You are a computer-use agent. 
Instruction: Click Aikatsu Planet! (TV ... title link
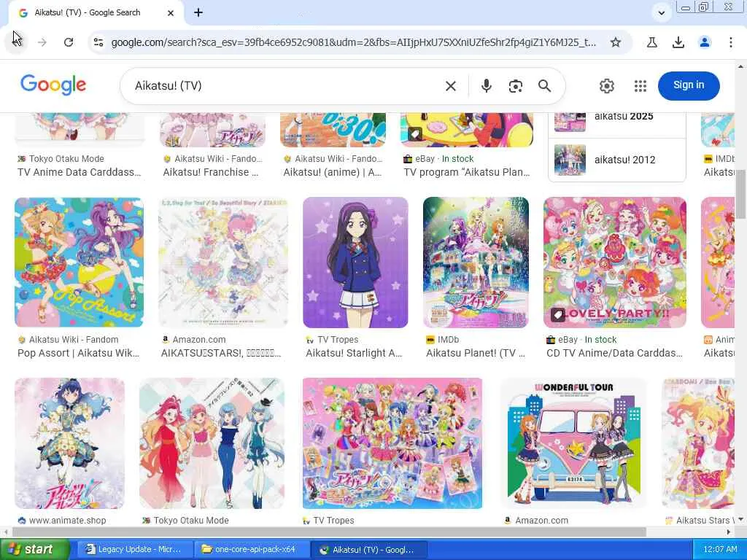click(x=476, y=354)
